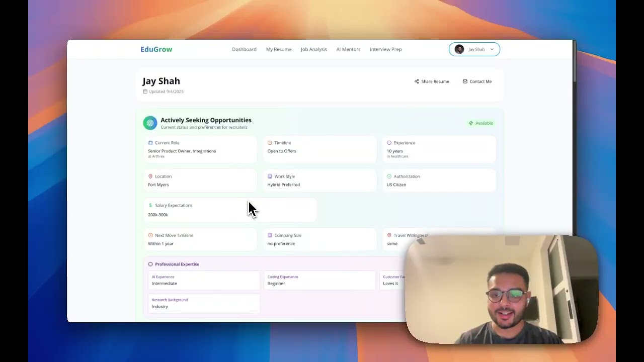
Task: Click the checkmark icon beside Authorization
Action: coord(389,176)
